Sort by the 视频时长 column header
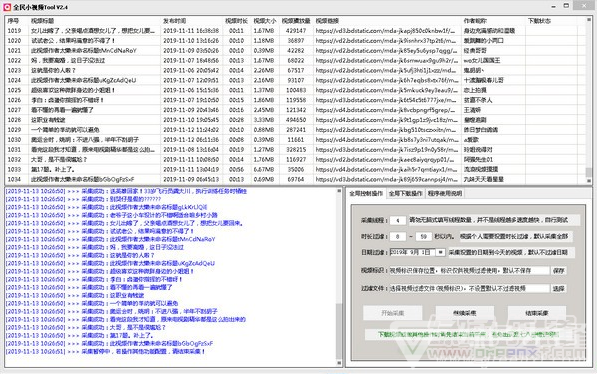The image size is (597, 374). click(236, 21)
